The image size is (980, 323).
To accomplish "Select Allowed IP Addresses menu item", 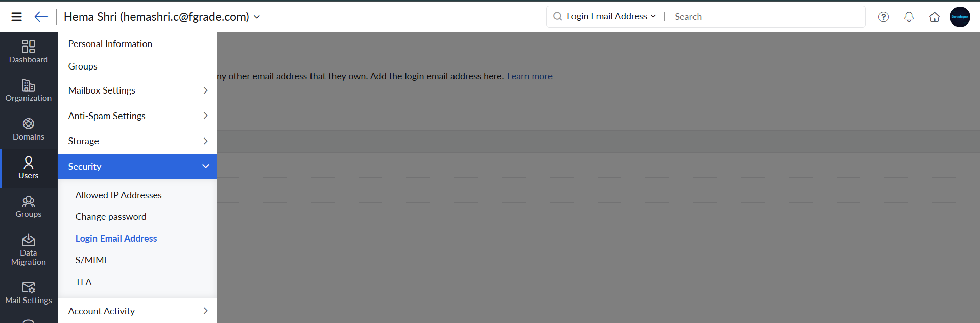I will pyautogui.click(x=118, y=195).
